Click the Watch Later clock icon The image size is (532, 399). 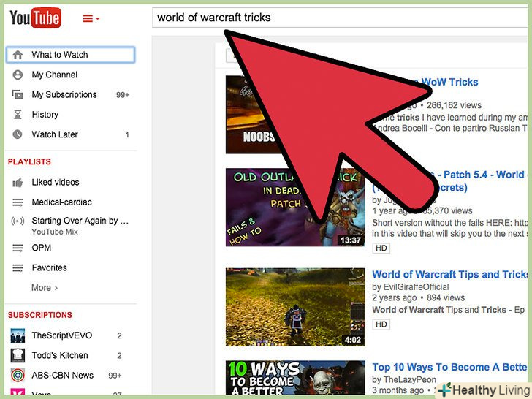(18, 134)
